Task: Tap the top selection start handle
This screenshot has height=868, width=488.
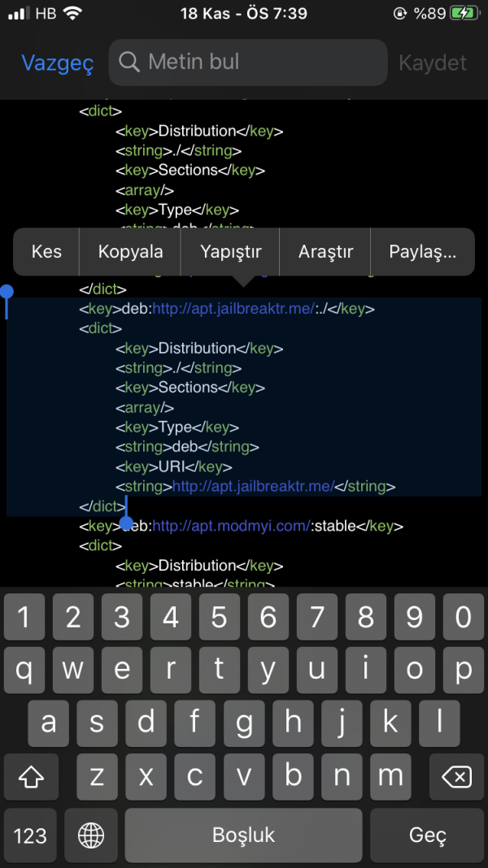Action: (x=7, y=293)
